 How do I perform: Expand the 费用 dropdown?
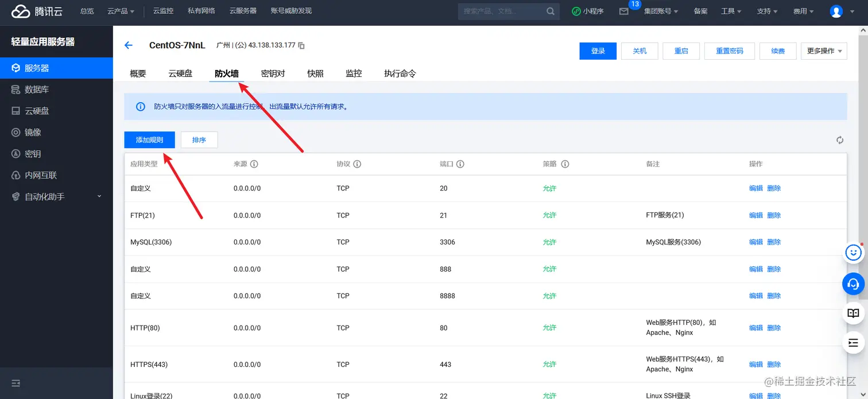(803, 11)
